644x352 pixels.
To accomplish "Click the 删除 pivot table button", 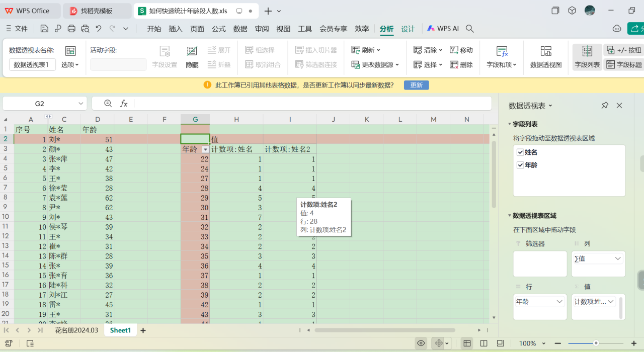I will (461, 65).
